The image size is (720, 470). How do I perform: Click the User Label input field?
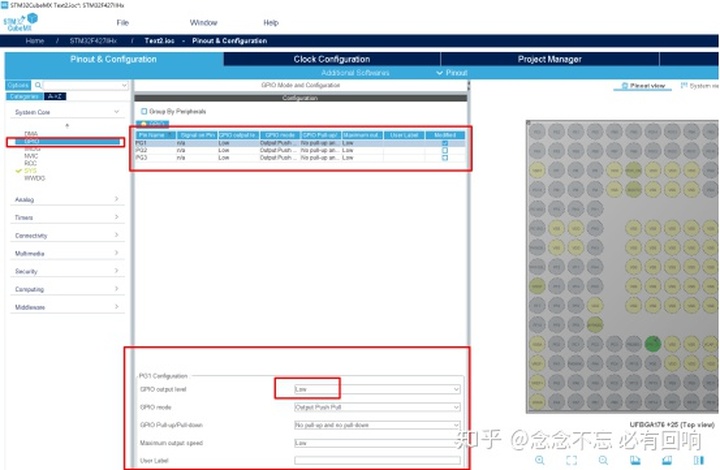pyautogui.click(x=377, y=460)
